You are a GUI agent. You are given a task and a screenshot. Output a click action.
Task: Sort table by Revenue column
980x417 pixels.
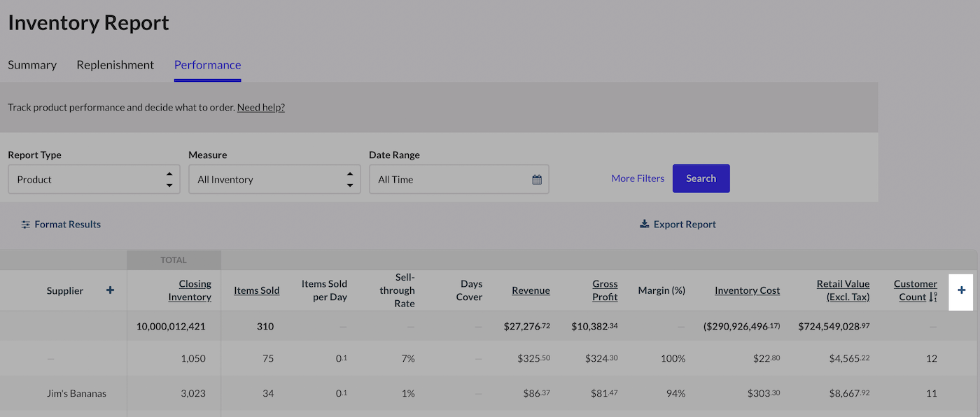[531, 290]
